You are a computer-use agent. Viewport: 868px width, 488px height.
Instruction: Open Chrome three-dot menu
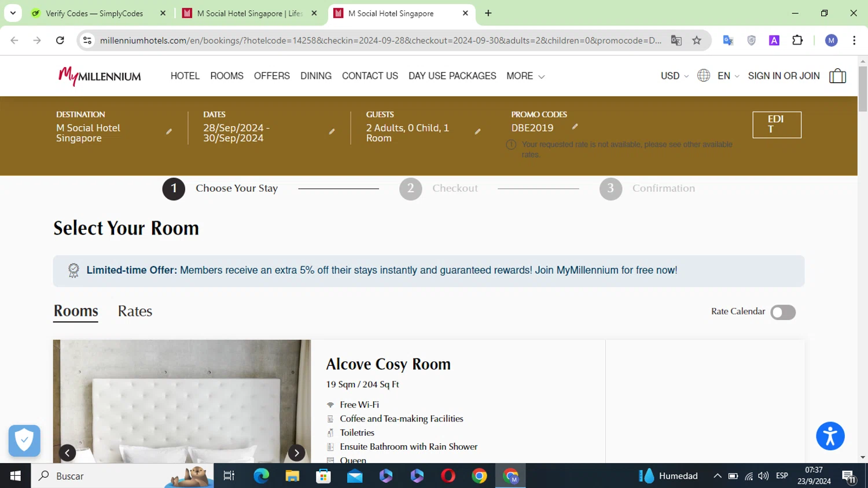854,41
